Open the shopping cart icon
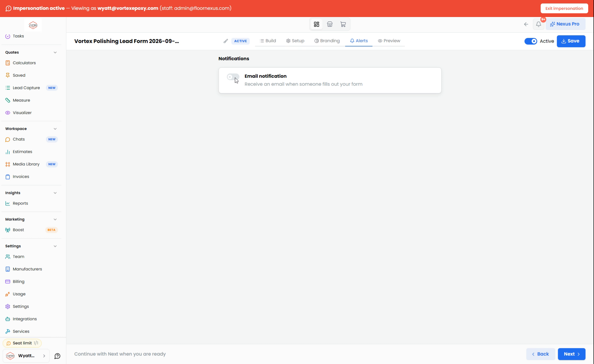The width and height of the screenshot is (594, 364). pyautogui.click(x=343, y=24)
